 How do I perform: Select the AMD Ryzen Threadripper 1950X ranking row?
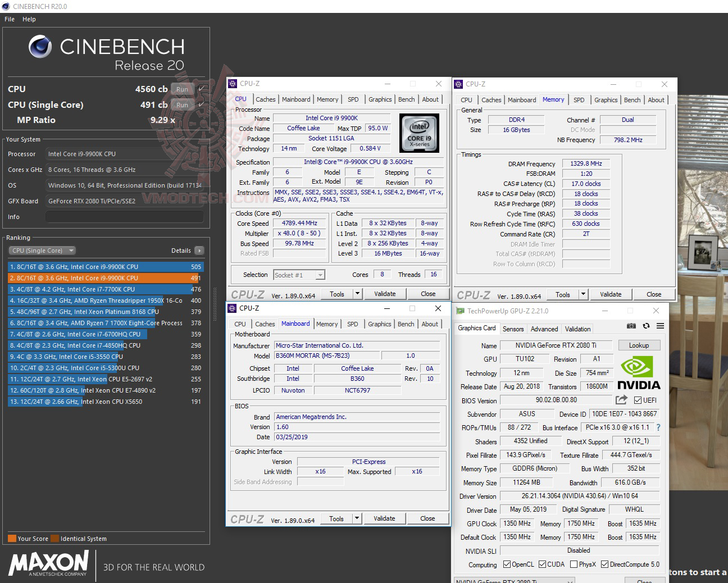click(x=106, y=300)
